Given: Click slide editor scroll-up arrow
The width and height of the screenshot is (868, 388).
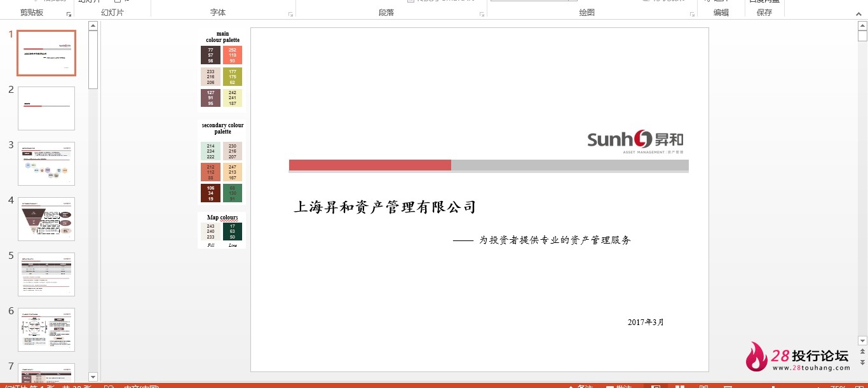Looking at the screenshot, I should [862, 26].
